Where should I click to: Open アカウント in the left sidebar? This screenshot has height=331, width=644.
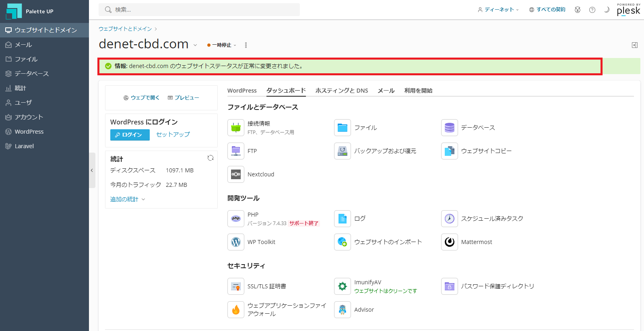point(44,117)
